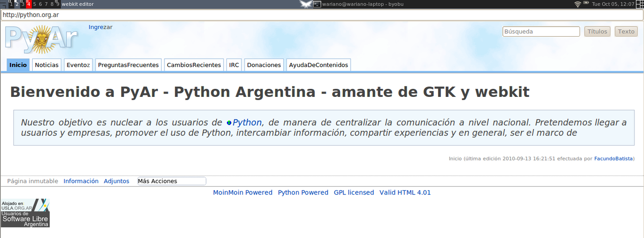Viewport: 644px width, 238px height.
Task: Click the Ingresar login link
Action: pos(101,27)
